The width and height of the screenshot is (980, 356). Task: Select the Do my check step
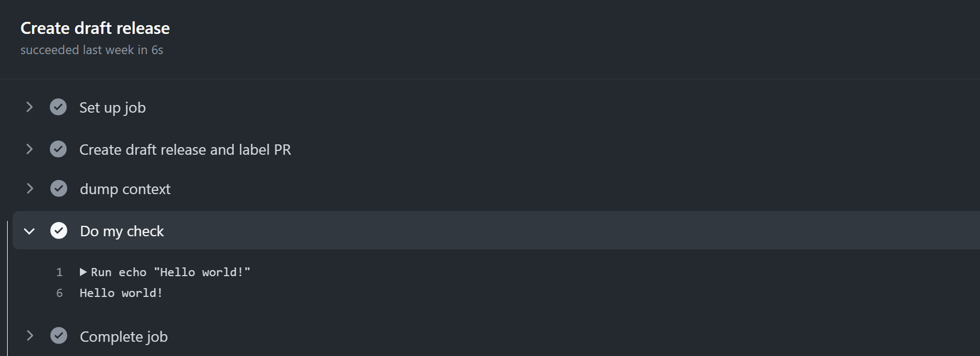tap(122, 231)
